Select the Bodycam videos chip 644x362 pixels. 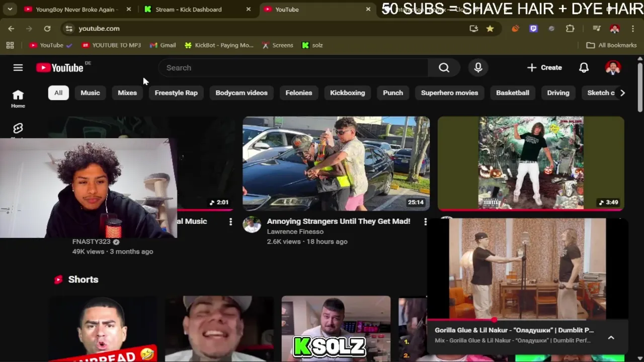[242, 93]
